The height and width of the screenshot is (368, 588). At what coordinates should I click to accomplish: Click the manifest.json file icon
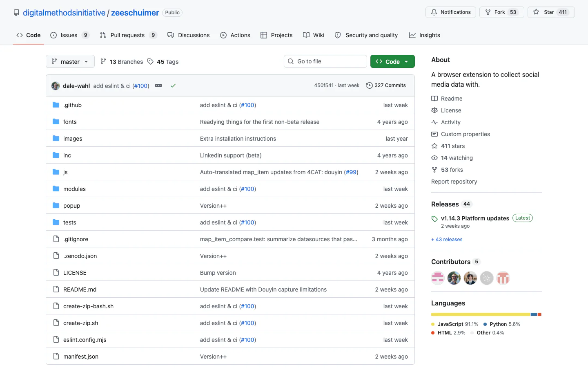point(56,357)
